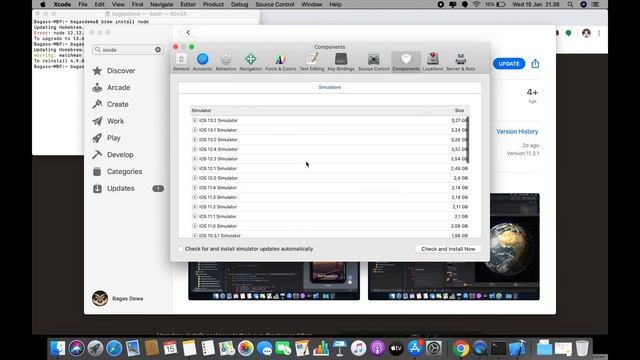Focus the App Store search field
This screenshot has width=640, height=360.
pyautogui.click(x=128, y=49)
